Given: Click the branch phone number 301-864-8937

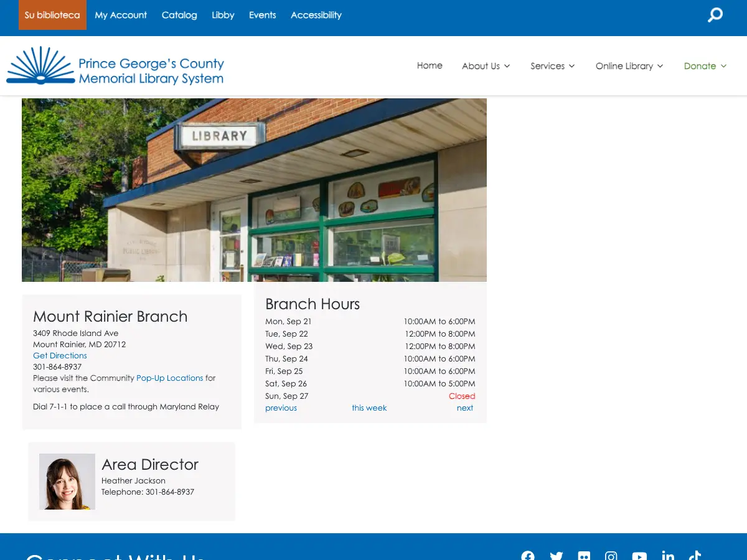Looking at the screenshot, I should tap(57, 367).
